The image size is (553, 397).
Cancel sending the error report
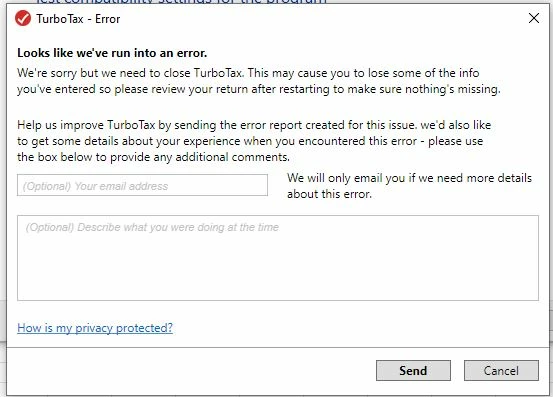coord(501,371)
